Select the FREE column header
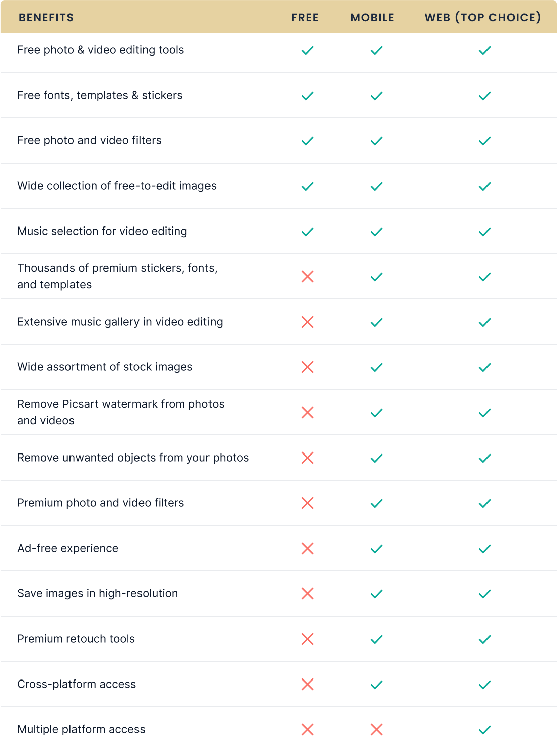 [x=305, y=18]
